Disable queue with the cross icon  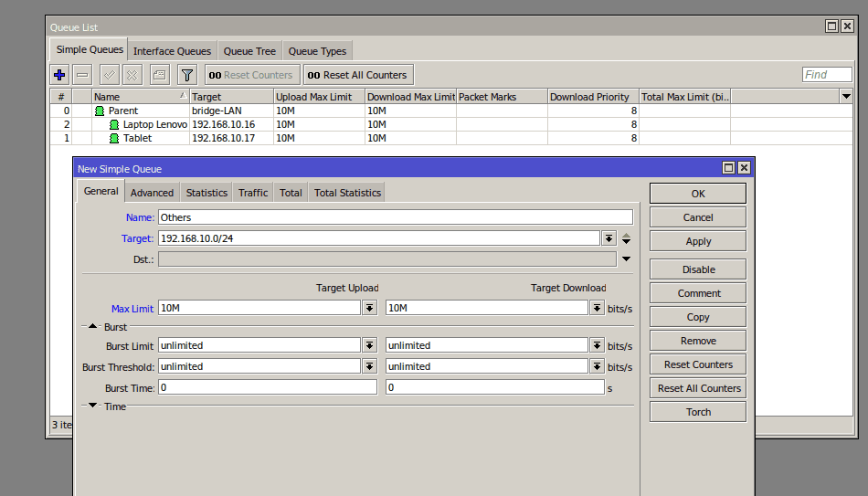[132, 75]
